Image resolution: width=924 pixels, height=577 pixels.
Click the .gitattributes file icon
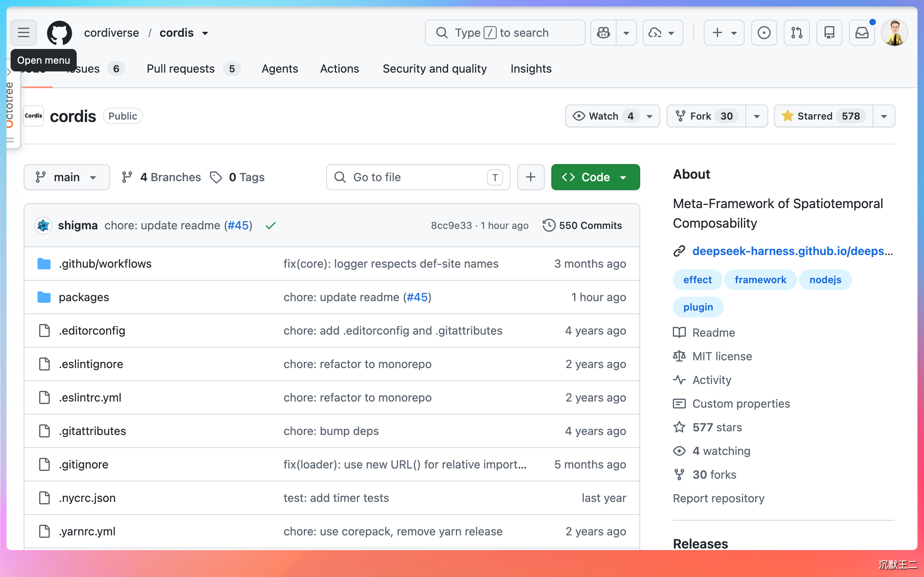coord(44,431)
